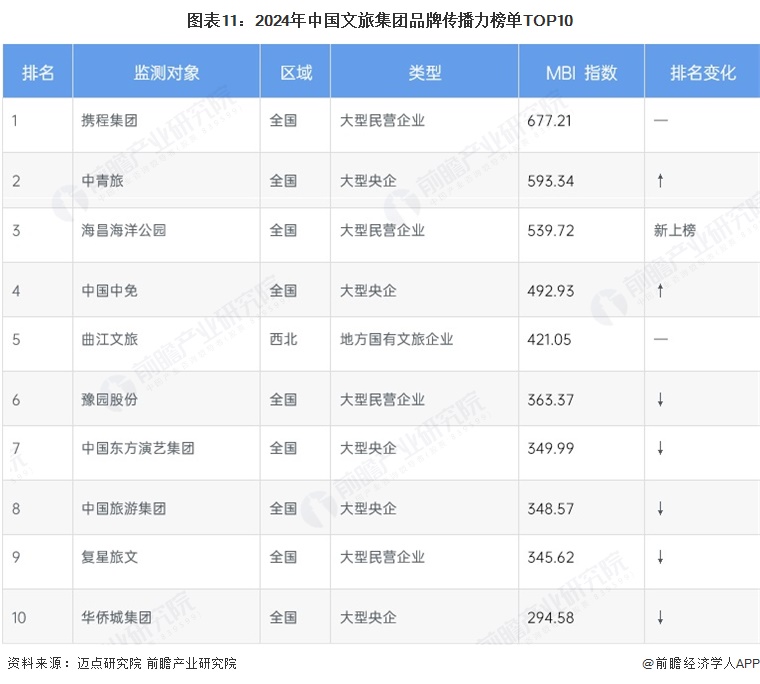This screenshot has height=684, width=760.
Task: Click the @前瞻经济学人APP credit
Action: click(701, 663)
